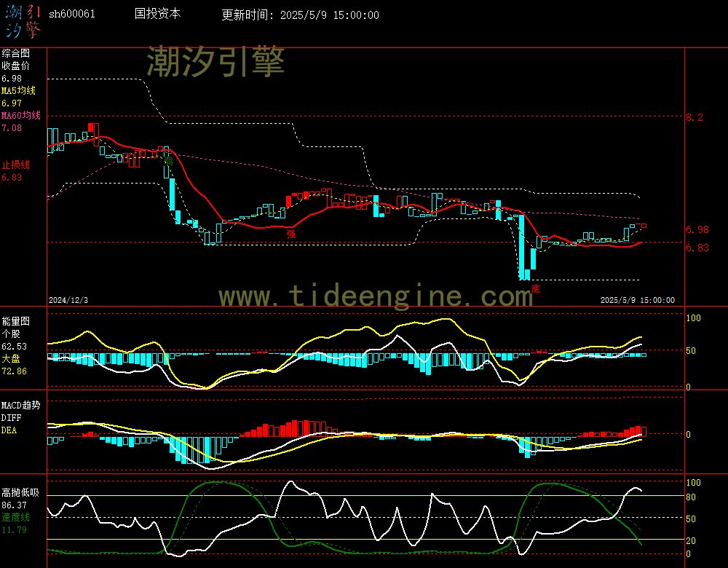Viewport: 728px width, 568px height.
Task: Click the red 底 marker on the chart
Action: pos(535,289)
